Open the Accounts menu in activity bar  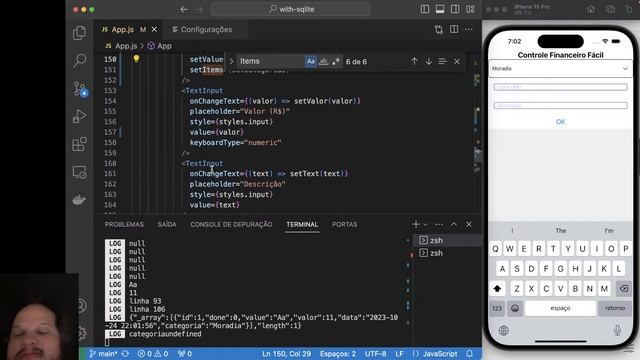pos(82,305)
